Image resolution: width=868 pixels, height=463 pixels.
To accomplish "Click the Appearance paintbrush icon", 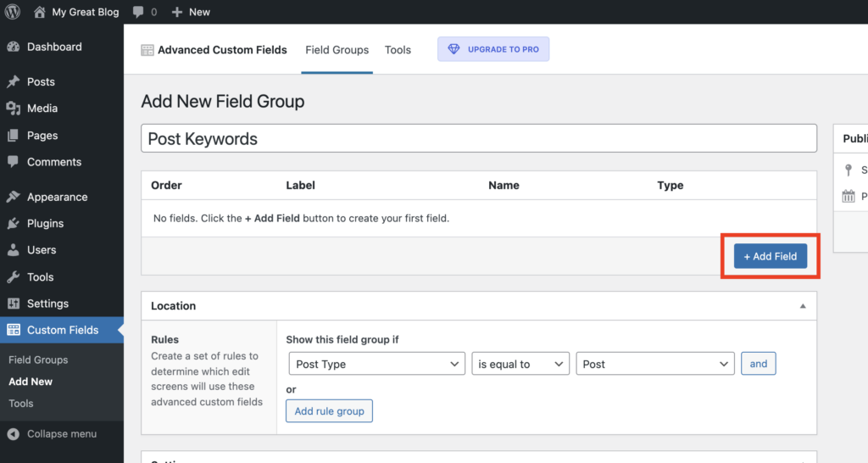I will point(14,197).
